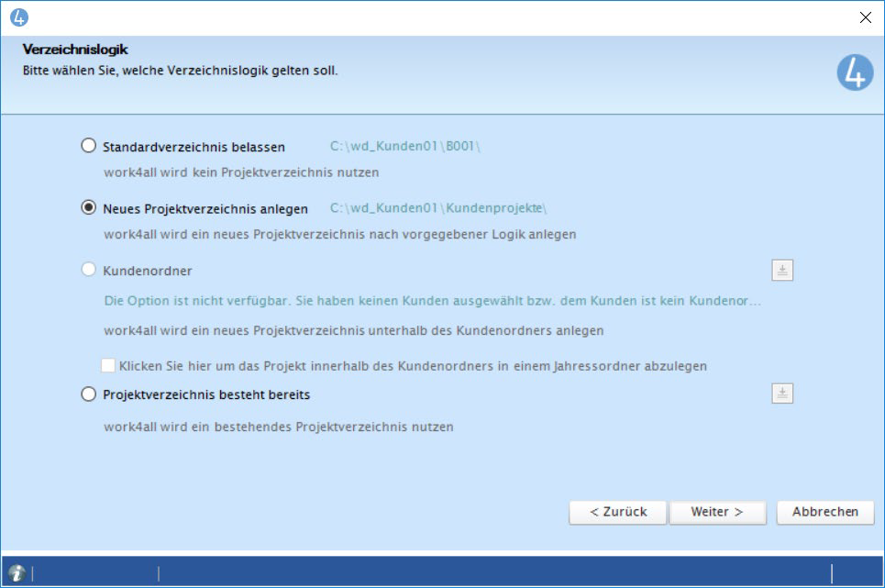
Task: Click the "Die Option ist nicht verfügbar" message
Action: tap(432, 301)
